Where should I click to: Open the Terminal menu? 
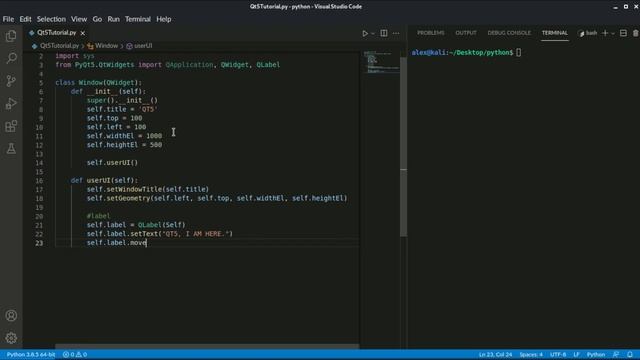(x=138, y=19)
